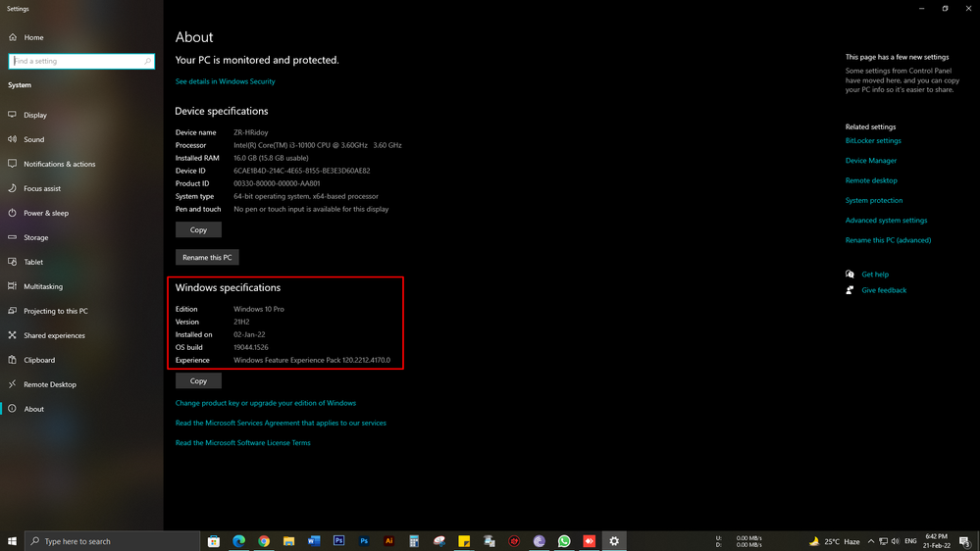980x551 pixels.
Task: Open System protection link
Action: 874,201
